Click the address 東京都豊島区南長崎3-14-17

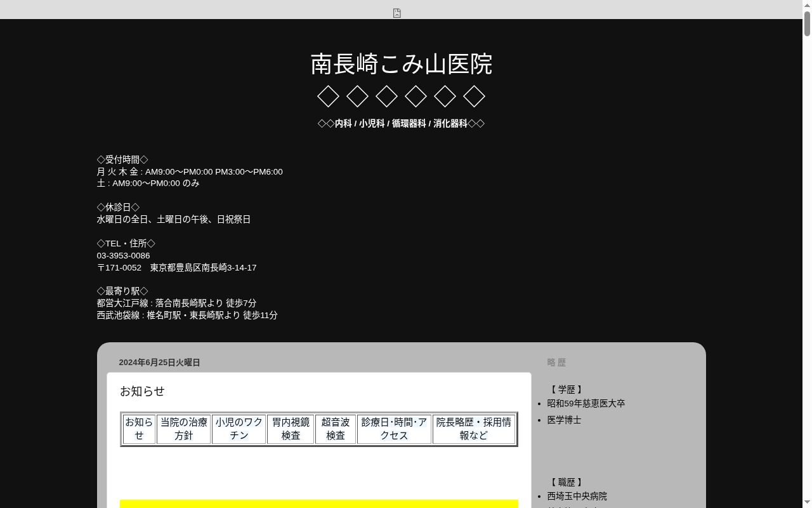[x=203, y=267]
